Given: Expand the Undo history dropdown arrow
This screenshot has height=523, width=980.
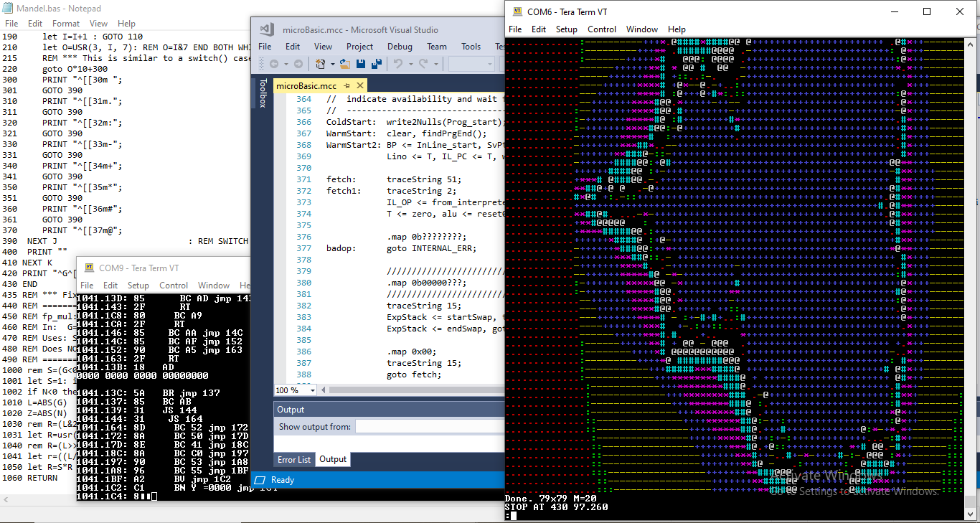Looking at the screenshot, I should click(411, 64).
